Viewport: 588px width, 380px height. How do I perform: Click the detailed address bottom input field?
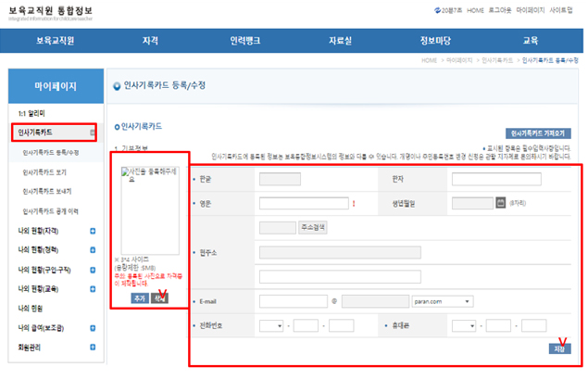tap(340, 277)
